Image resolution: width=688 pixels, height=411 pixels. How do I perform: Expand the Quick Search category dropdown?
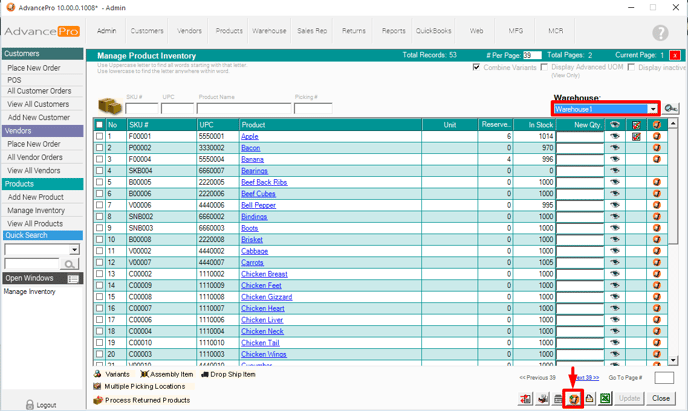pyautogui.click(x=74, y=250)
